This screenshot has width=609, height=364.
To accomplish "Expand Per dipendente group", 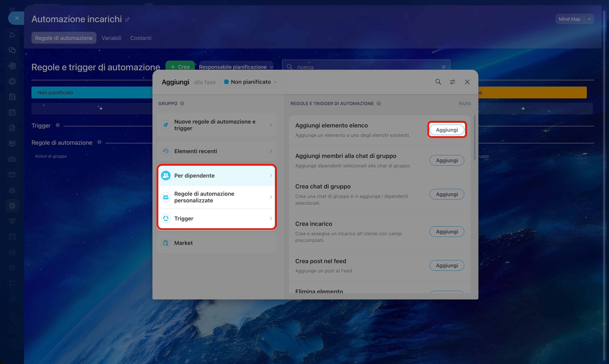I will coord(216,176).
